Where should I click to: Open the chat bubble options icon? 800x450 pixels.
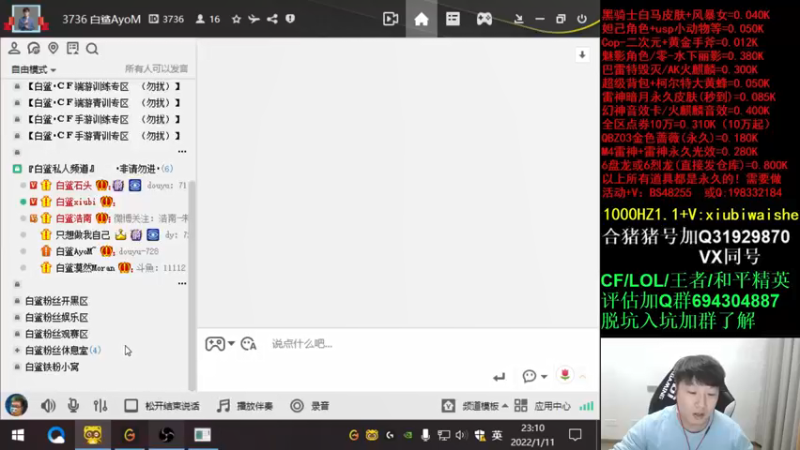coord(529,377)
